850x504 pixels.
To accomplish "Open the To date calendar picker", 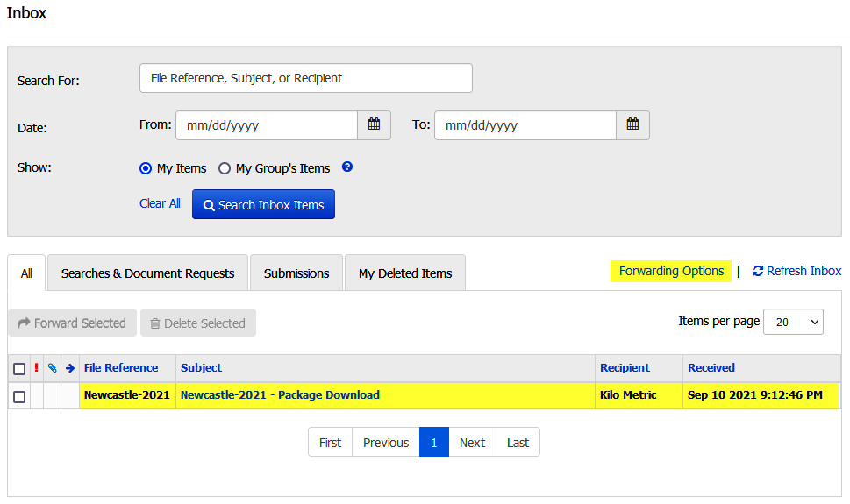I will (x=632, y=125).
